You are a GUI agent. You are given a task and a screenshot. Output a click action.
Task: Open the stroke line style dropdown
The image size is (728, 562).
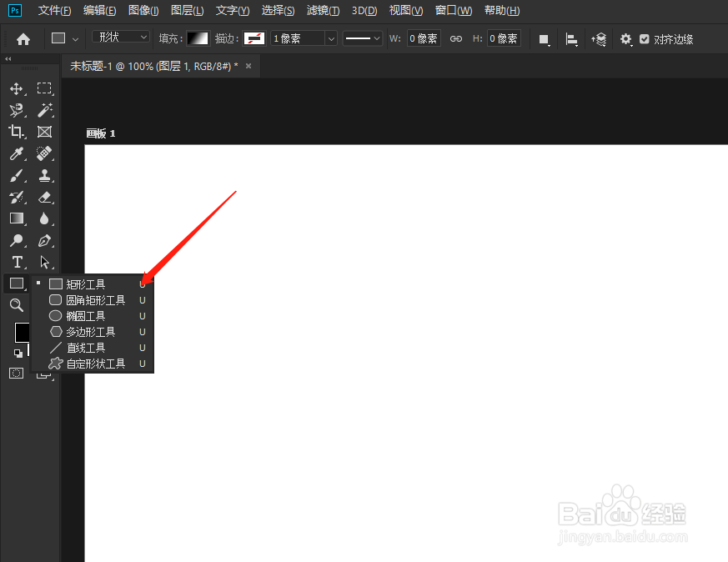[x=363, y=38]
